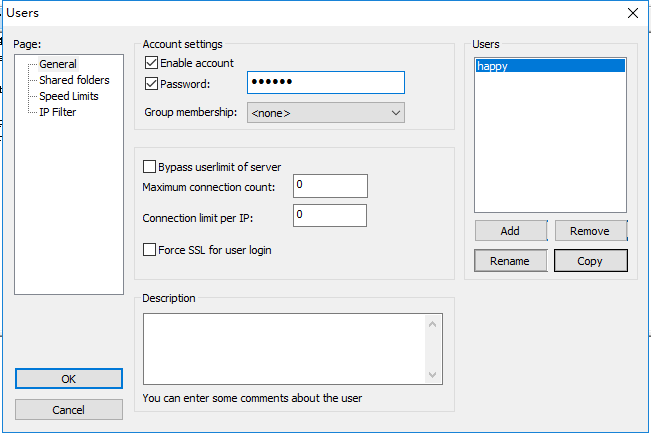Open the Group membership dropdown
651x435 pixels.
coord(325,113)
